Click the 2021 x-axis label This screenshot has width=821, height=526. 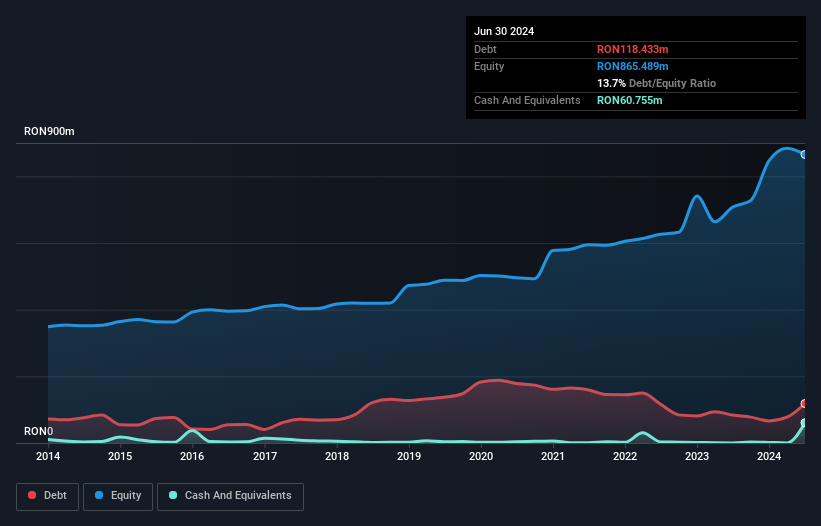pyautogui.click(x=553, y=456)
